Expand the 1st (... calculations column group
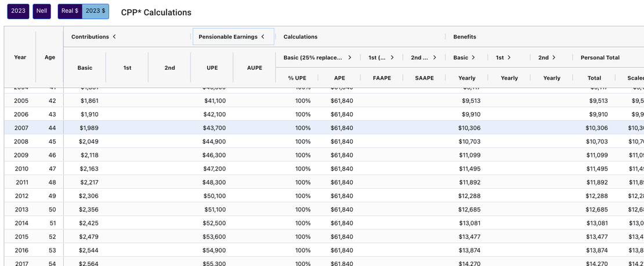The image size is (644, 266). click(392, 57)
